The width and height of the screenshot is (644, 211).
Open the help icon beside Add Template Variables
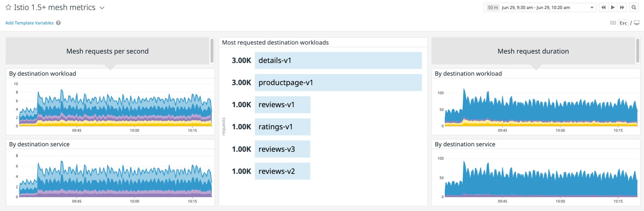(x=58, y=23)
